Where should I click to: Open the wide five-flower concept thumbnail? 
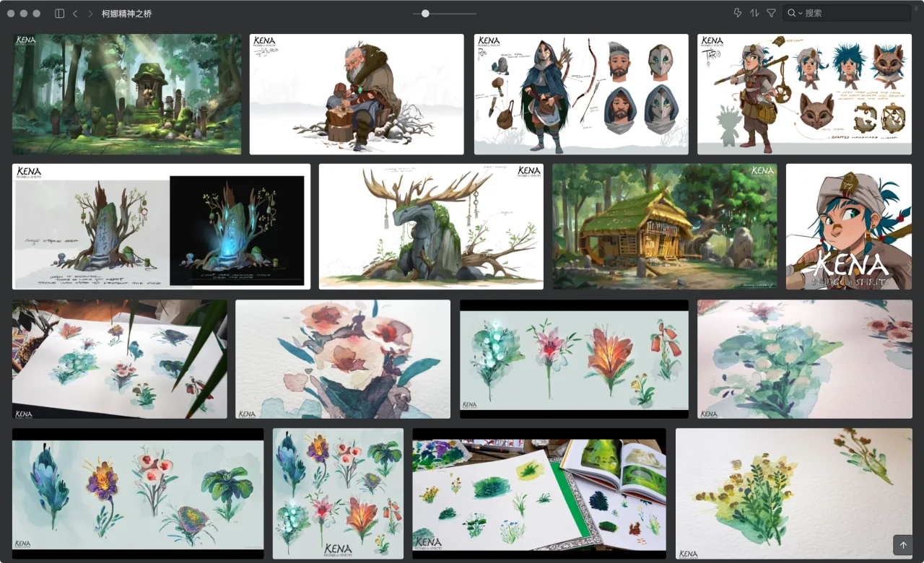(x=138, y=494)
